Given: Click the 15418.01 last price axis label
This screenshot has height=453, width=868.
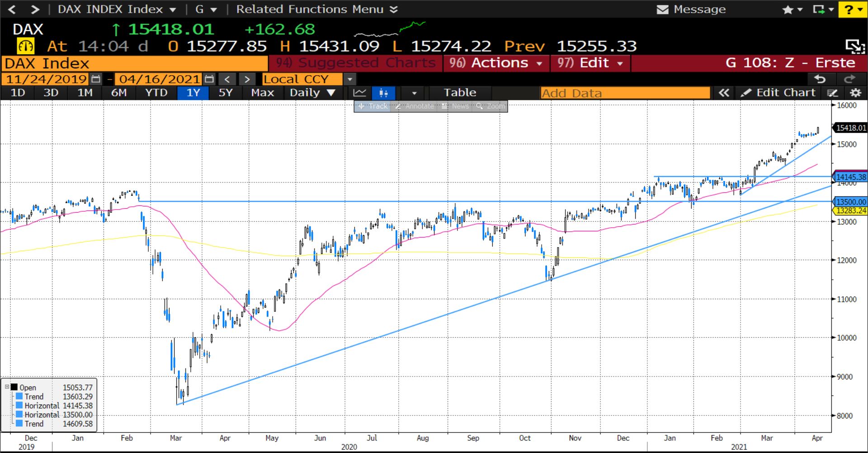Looking at the screenshot, I should [x=850, y=128].
